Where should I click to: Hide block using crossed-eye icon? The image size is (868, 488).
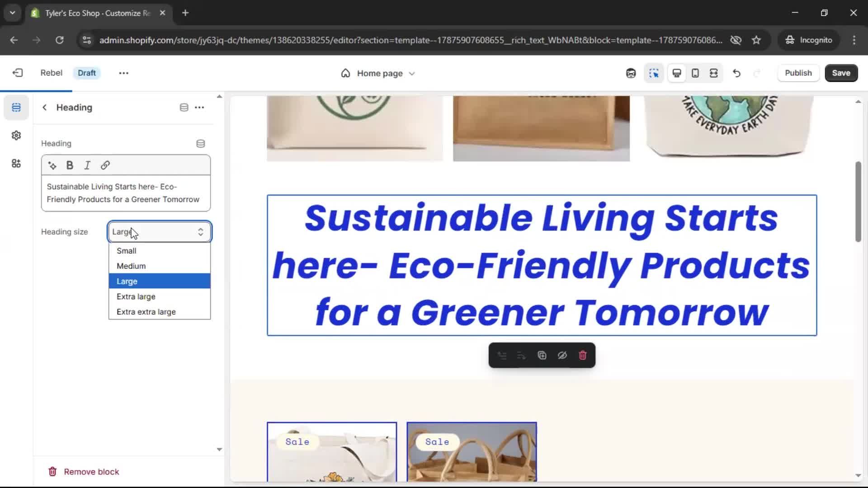click(562, 356)
